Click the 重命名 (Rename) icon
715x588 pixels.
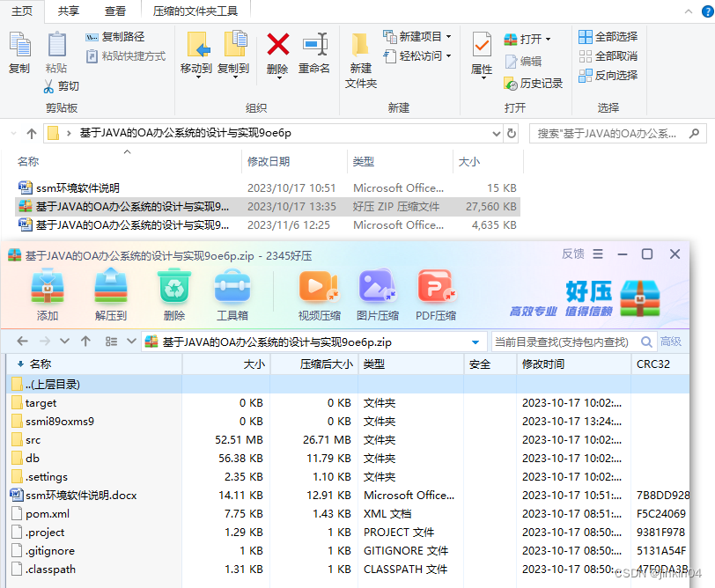point(316,53)
